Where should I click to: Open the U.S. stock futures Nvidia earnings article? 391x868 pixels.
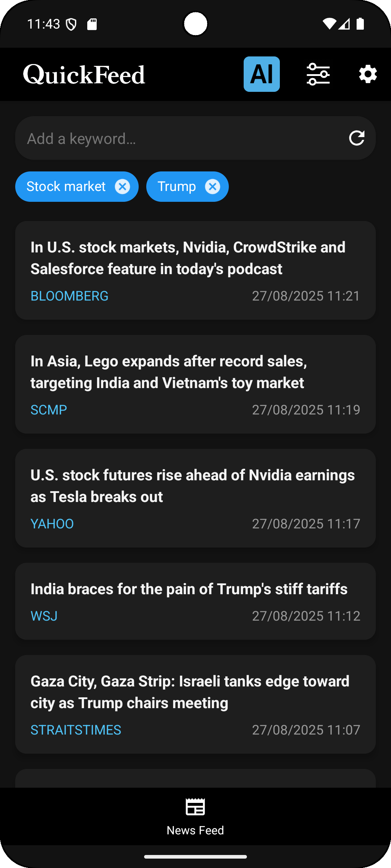pyautogui.click(x=195, y=498)
